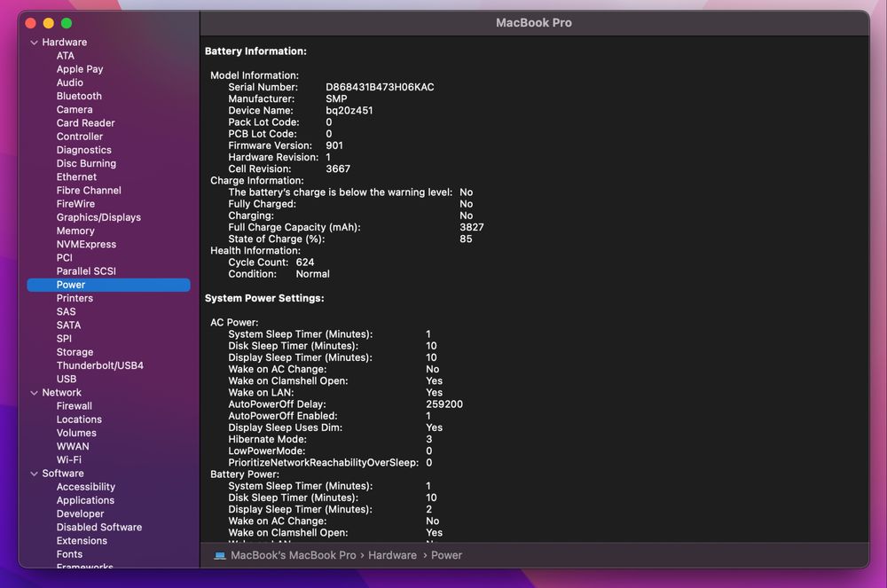Click Power in the bottom path bar
The height and width of the screenshot is (588, 887).
446,555
